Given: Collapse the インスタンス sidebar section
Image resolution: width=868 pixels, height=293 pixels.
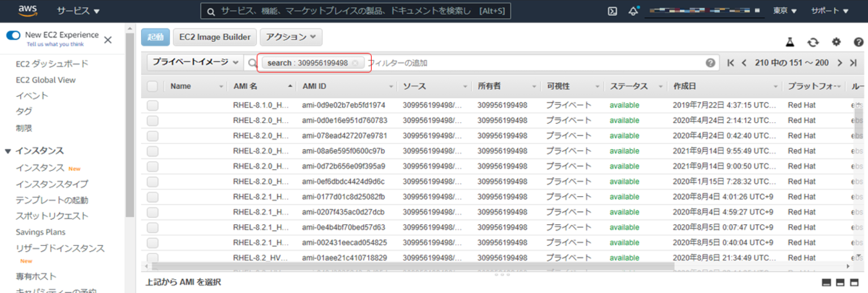Looking at the screenshot, I should (8, 151).
